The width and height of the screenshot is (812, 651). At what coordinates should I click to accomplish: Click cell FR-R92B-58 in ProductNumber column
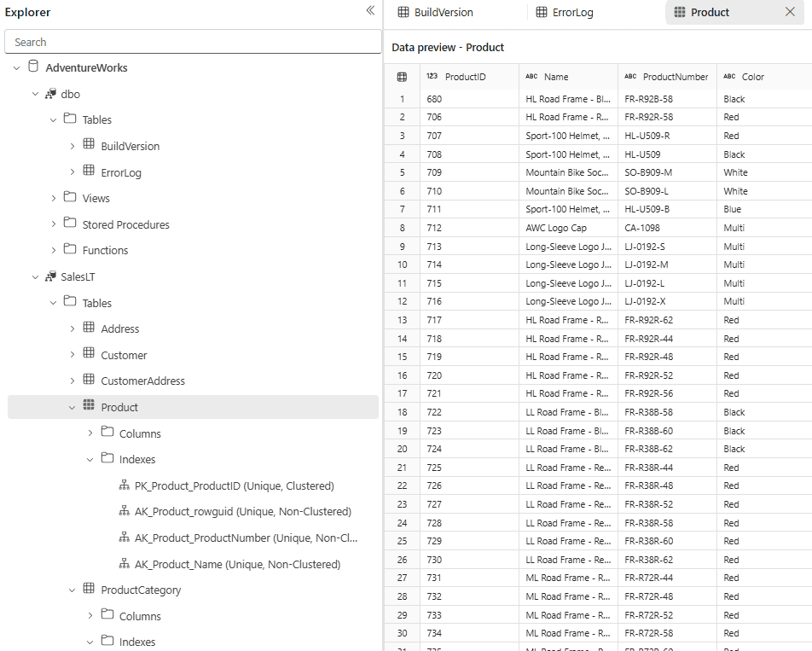click(x=667, y=99)
